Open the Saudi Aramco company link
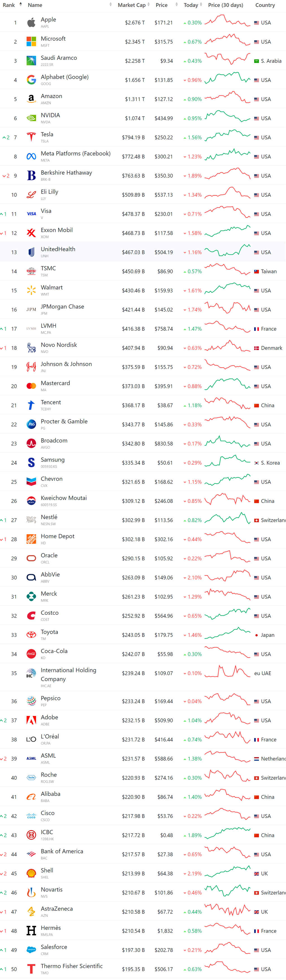Viewport: 286px width, 980px height. tap(59, 58)
